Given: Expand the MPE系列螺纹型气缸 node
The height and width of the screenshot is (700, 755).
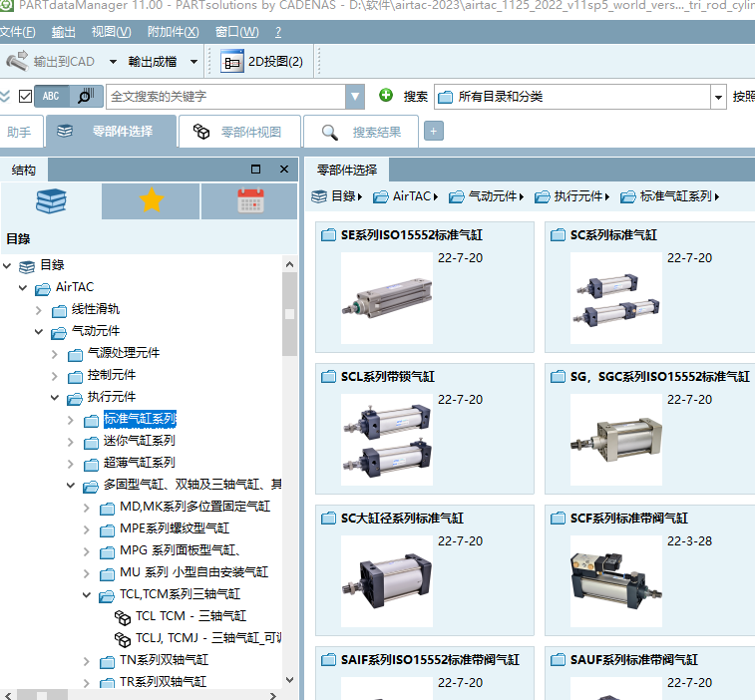Looking at the screenshot, I should click(x=86, y=529).
